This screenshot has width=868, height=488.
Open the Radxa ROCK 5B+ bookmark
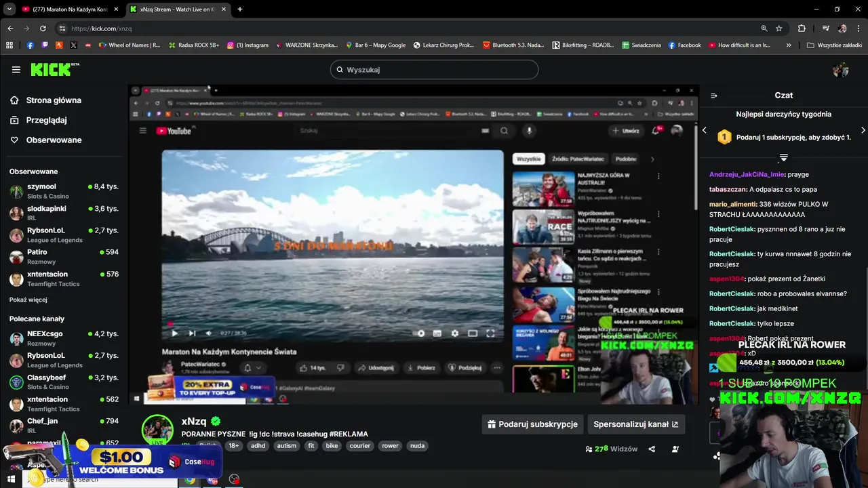click(x=193, y=45)
